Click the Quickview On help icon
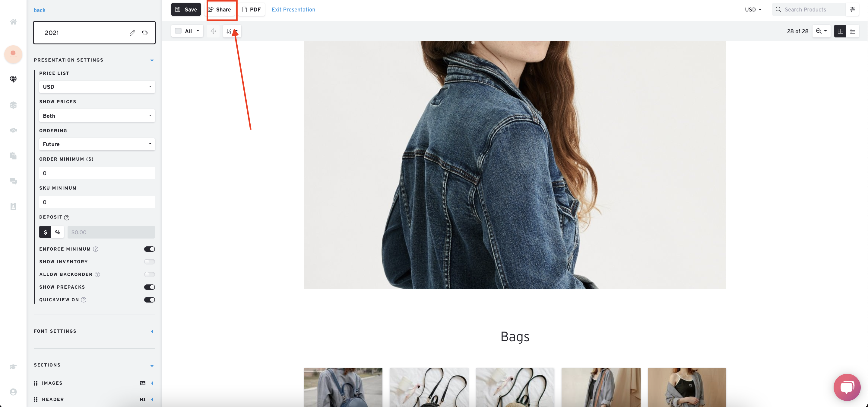This screenshot has height=407, width=868. coord(84,300)
